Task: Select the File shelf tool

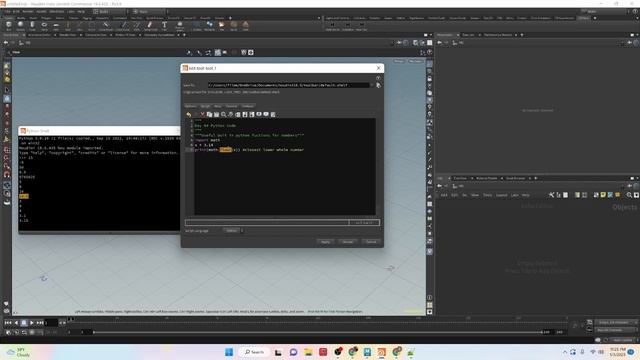Action: [x=222, y=26]
